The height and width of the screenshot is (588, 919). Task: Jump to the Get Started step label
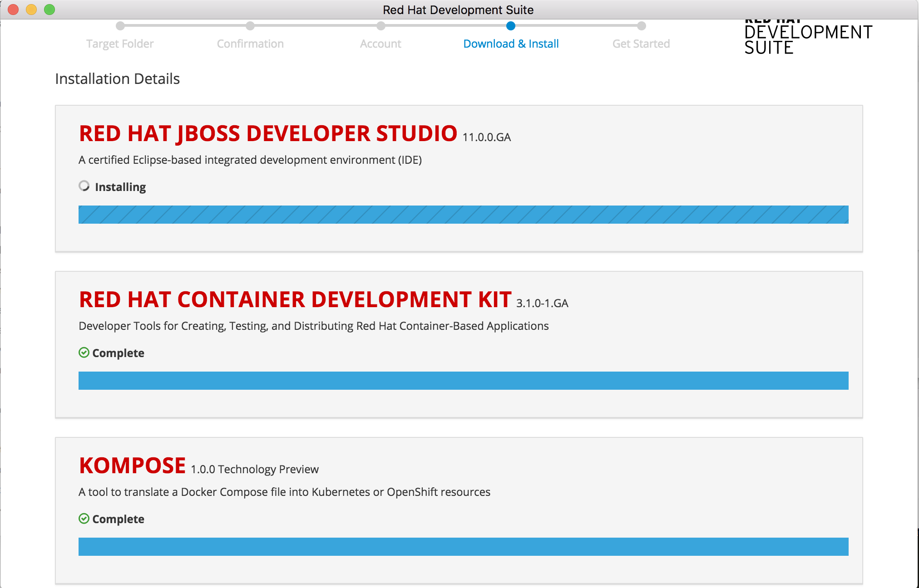[x=641, y=44]
